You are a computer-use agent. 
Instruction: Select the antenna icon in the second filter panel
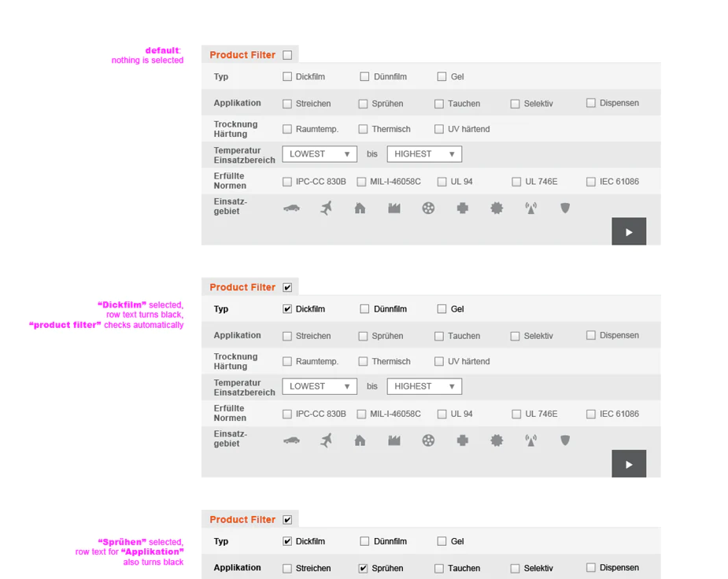pyautogui.click(x=530, y=441)
